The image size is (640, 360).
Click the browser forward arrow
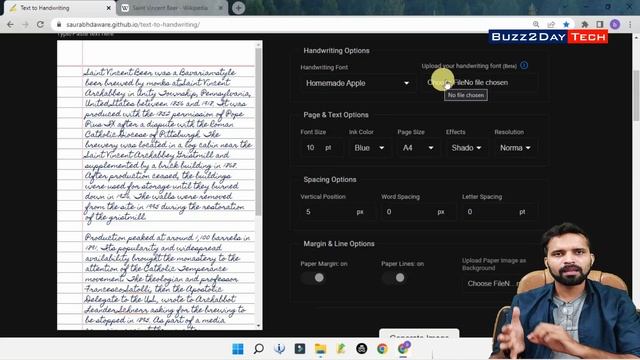pos(25,24)
